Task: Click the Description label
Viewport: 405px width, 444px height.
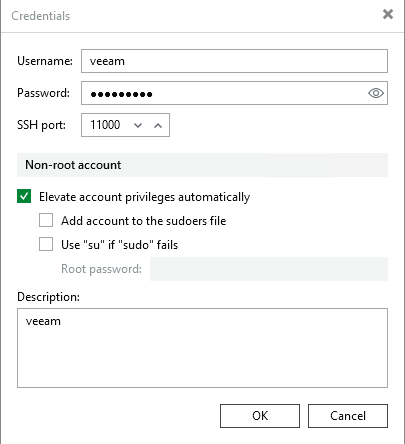Action: [x=48, y=297]
